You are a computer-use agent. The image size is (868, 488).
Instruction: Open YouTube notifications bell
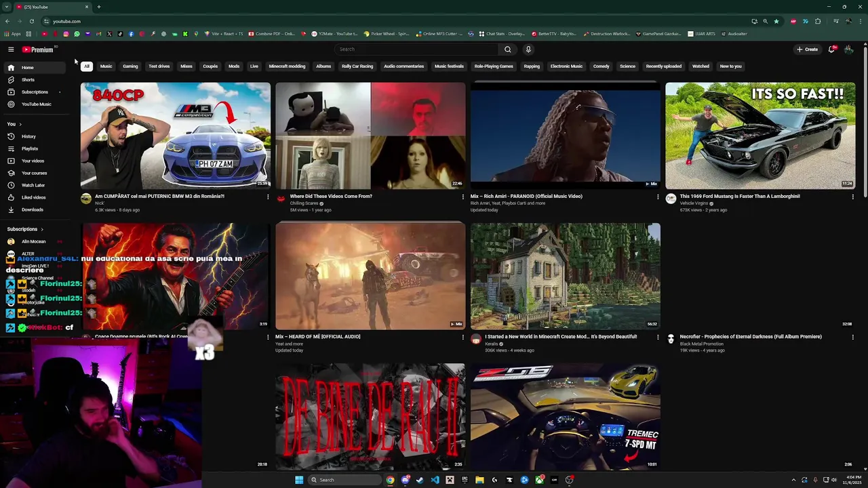pyautogui.click(x=831, y=49)
